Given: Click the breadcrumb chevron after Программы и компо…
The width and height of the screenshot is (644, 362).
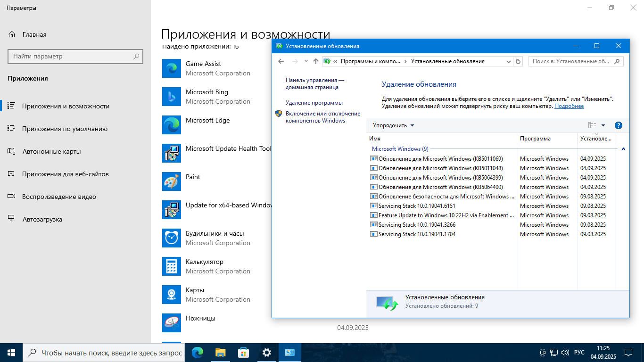Looking at the screenshot, I should coord(405,61).
